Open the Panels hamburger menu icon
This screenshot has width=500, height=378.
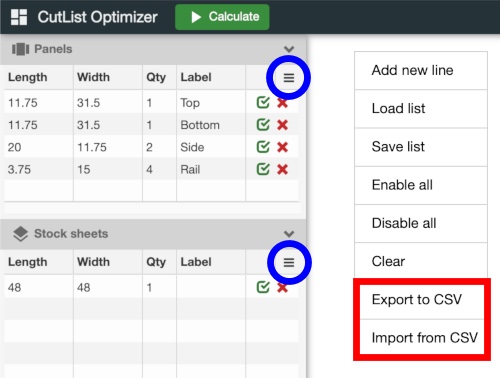pos(289,78)
